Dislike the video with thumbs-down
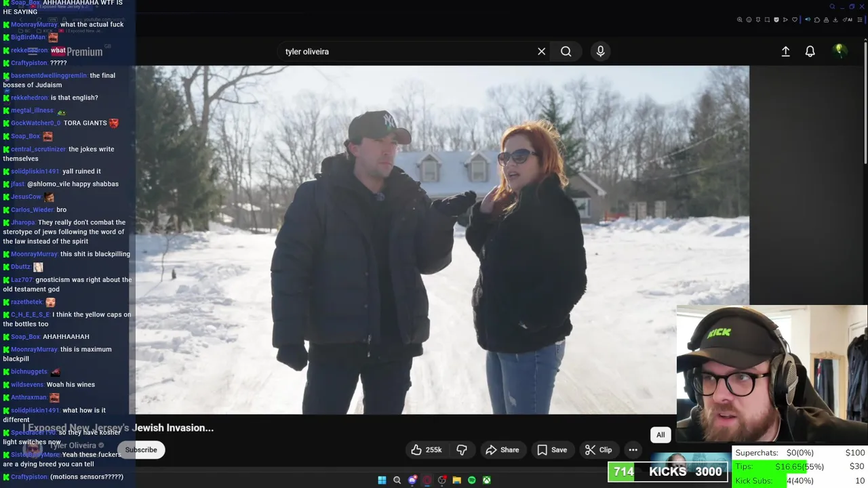The image size is (868, 488). point(462,450)
